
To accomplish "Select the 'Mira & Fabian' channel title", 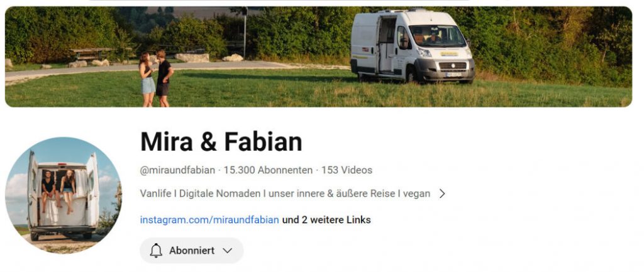I will [221, 141].
